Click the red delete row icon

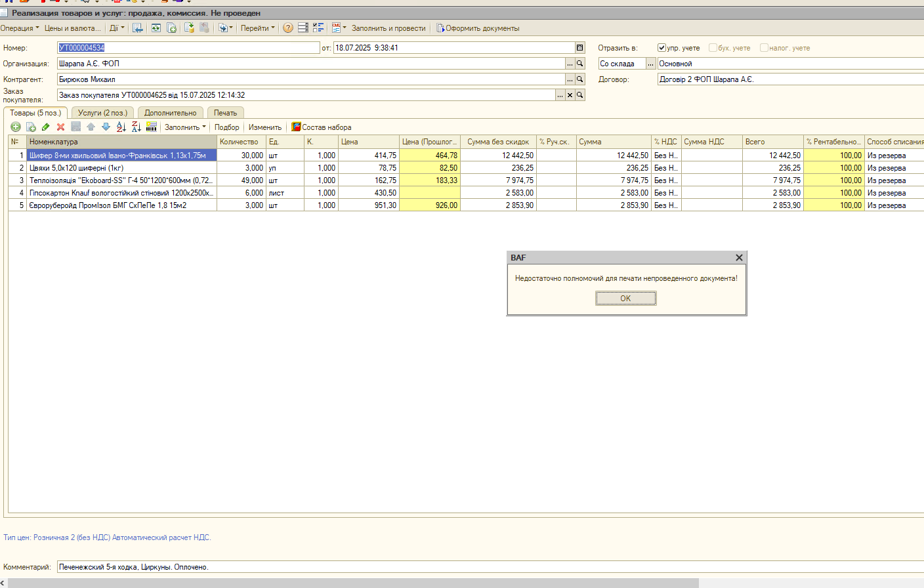tap(60, 127)
